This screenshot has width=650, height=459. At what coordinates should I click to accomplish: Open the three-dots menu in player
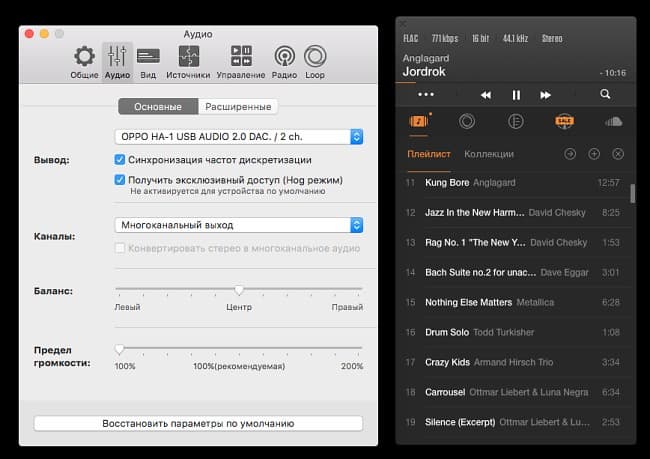click(x=426, y=95)
